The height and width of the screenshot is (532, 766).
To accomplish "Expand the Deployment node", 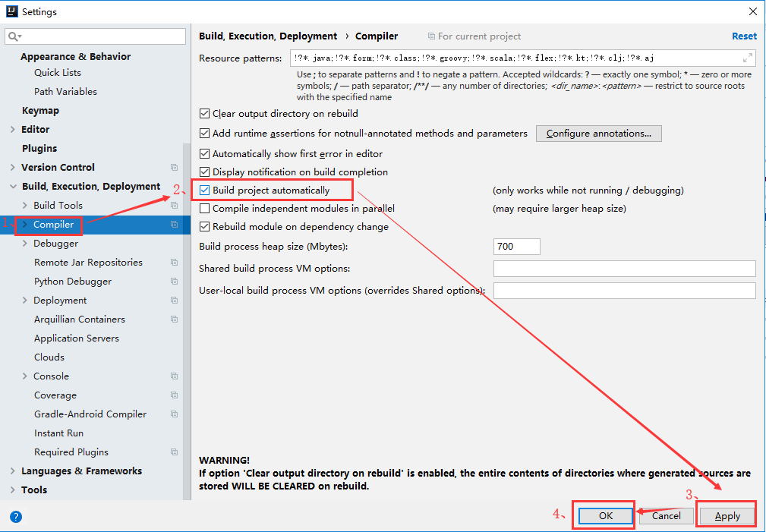I will [25, 301].
